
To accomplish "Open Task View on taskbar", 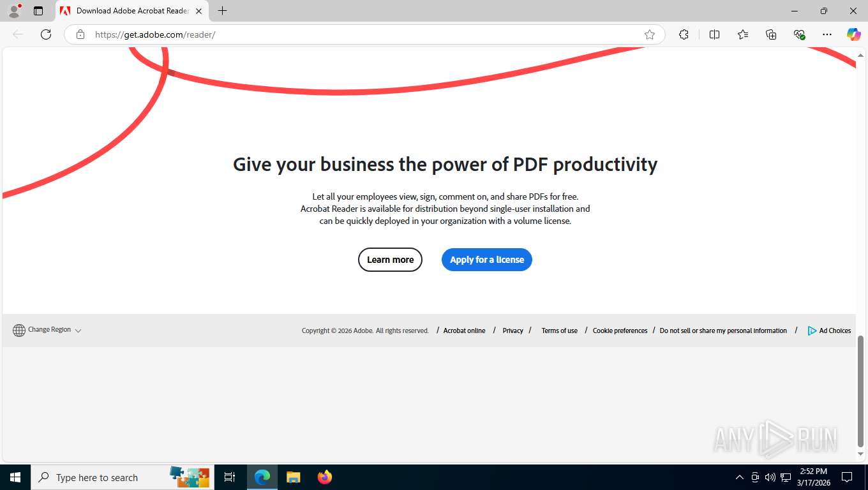I will coord(230,477).
